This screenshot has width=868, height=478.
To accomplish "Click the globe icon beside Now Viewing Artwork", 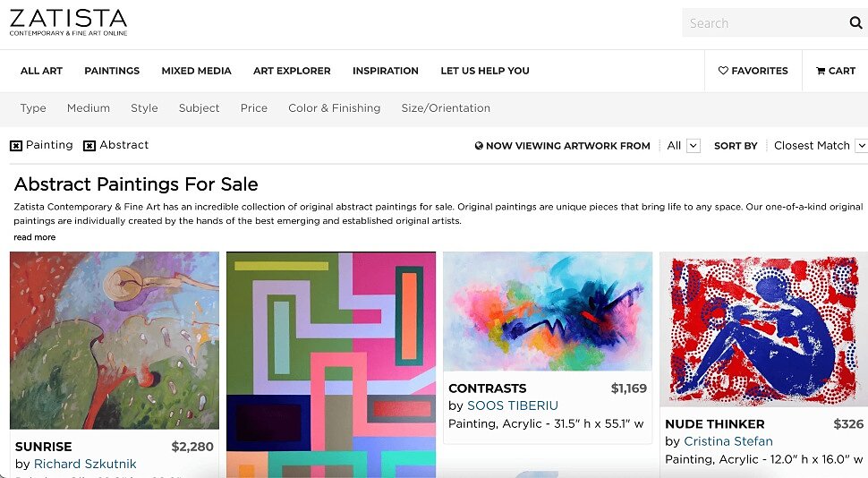I will point(479,146).
